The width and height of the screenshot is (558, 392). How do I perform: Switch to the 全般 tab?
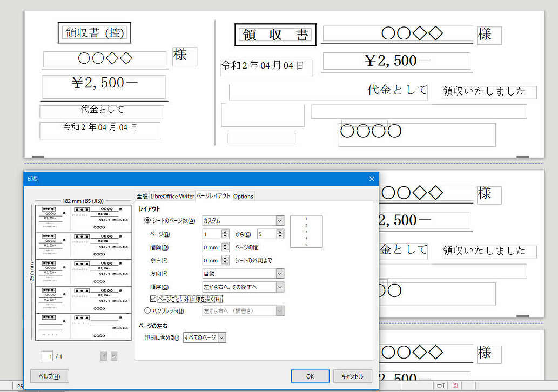click(142, 196)
